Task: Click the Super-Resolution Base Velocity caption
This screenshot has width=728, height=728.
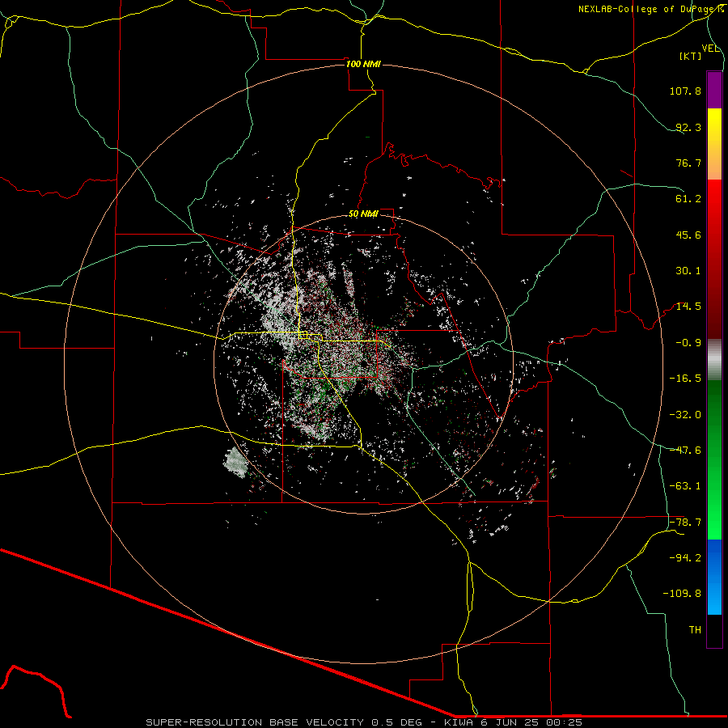Action: click(364, 722)
